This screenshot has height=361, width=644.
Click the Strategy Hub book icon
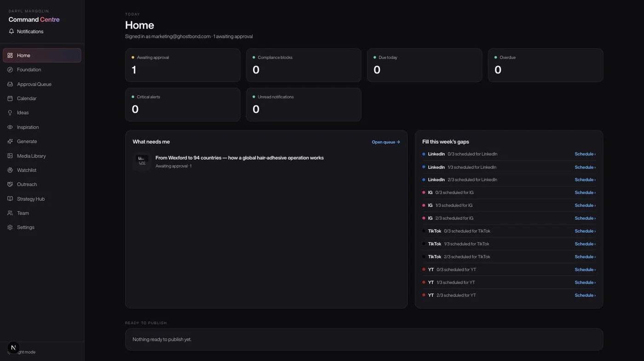click(x=10, y=199)
